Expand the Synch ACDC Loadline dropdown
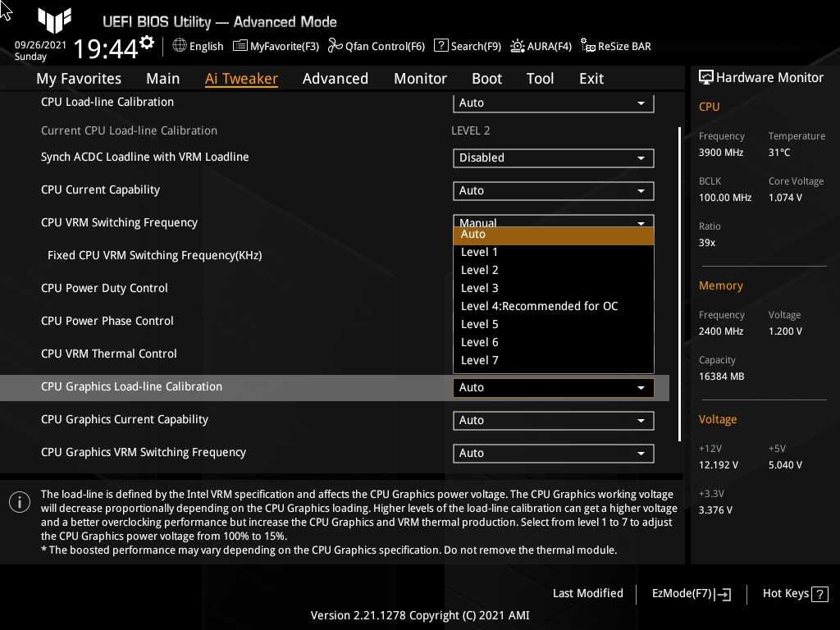This screenshot has height=630, width=840. (x=554, y=157)
